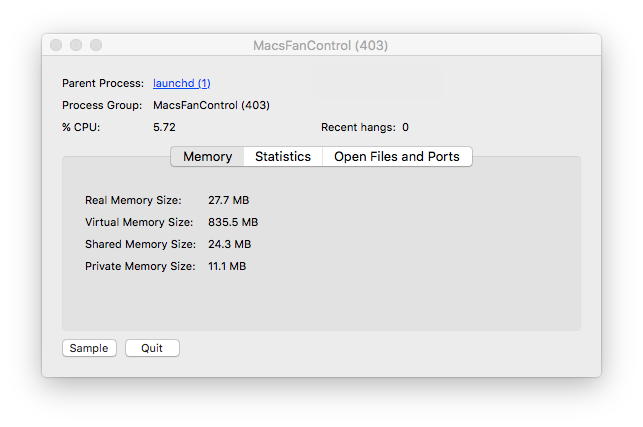
Task: Close the MacsFanControl (403) window
Action: [x=56, y=45]
